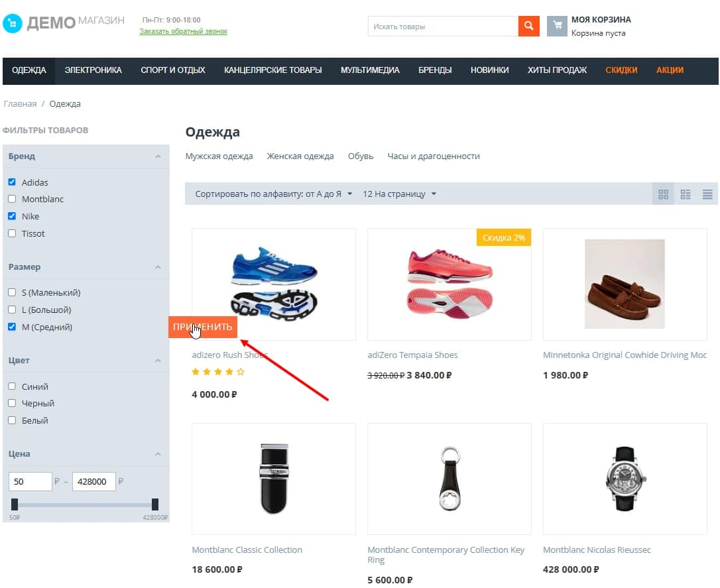Viewport: 720px width, 588px height.
Task: Enable the Montblanc brand filter
Action: (12, 199)
